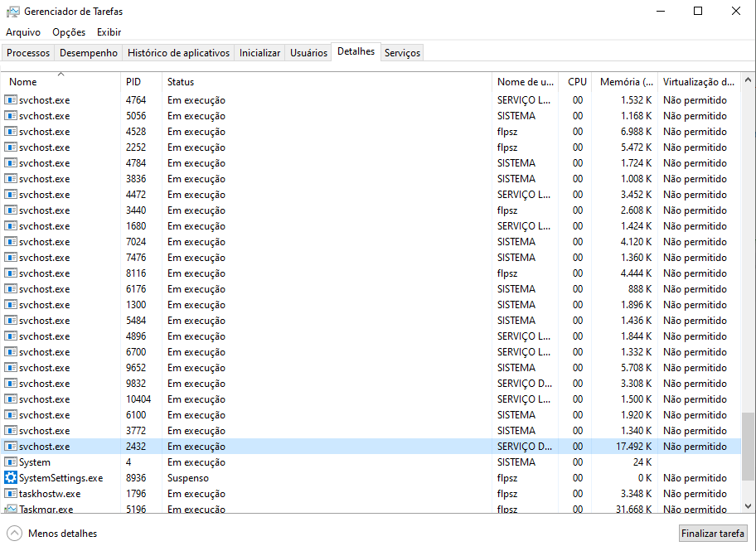Click the Task Manager title bar icon
Image resolution: width=756 pixels, height=551 pixels.
tap(13, 11)
